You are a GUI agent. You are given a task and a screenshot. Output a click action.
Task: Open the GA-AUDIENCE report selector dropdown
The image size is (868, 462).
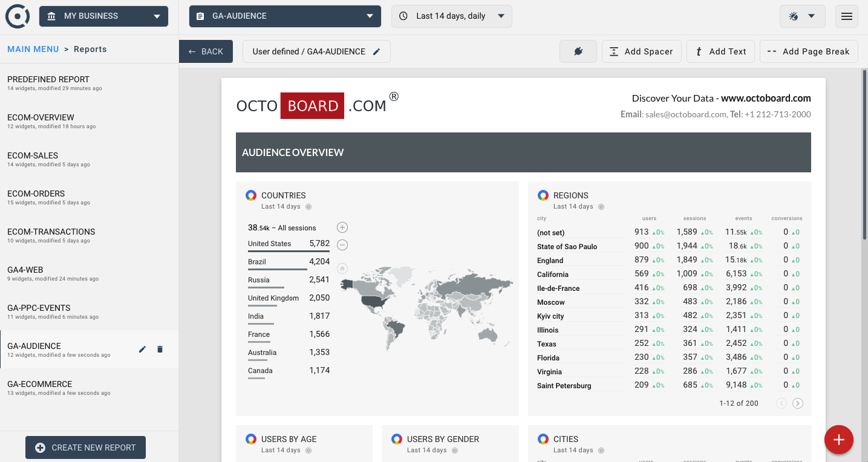[285, 16]
